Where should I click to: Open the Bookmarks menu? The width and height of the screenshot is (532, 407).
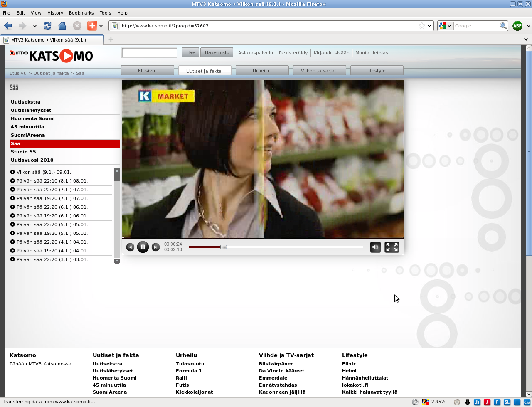click(81, 13)
